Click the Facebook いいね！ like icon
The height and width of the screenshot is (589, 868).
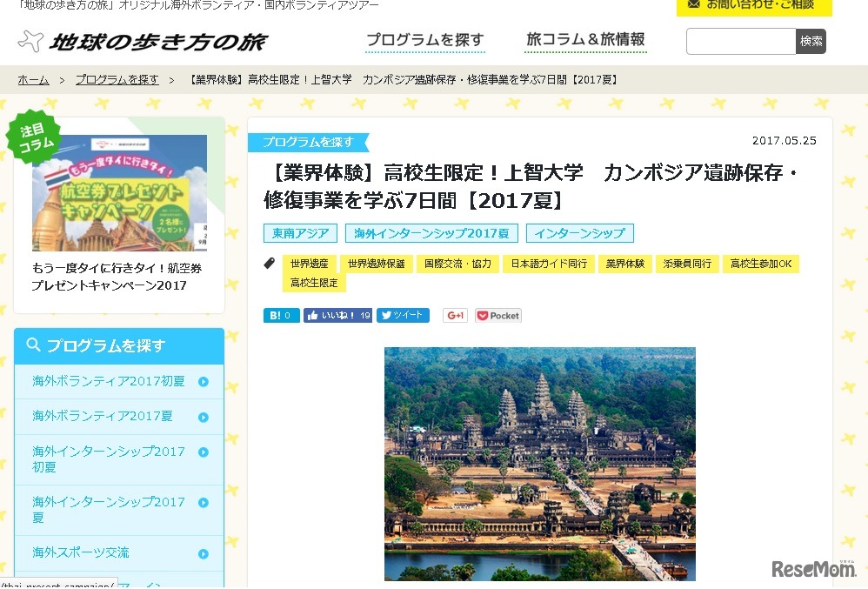coord(313,315)
